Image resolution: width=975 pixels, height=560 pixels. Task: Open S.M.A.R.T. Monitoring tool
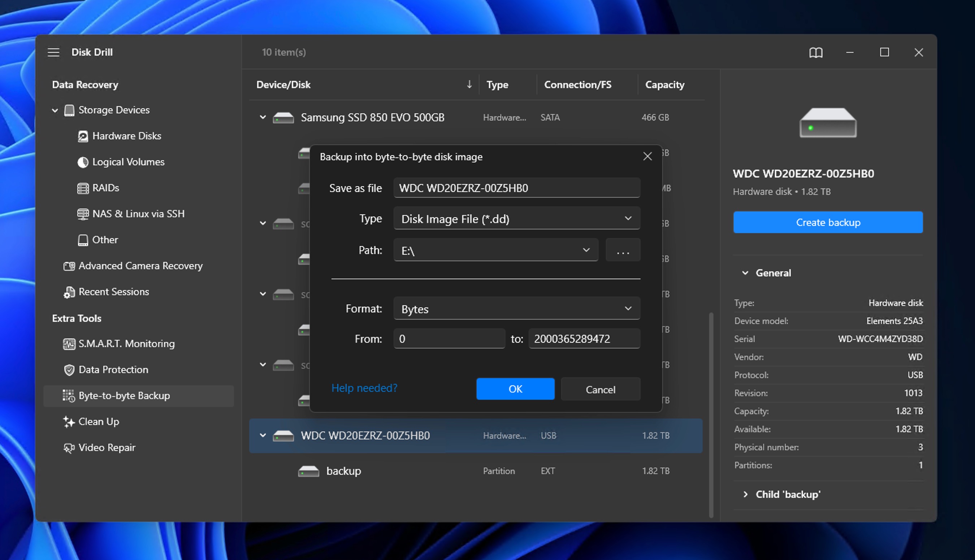coord(127,344)
